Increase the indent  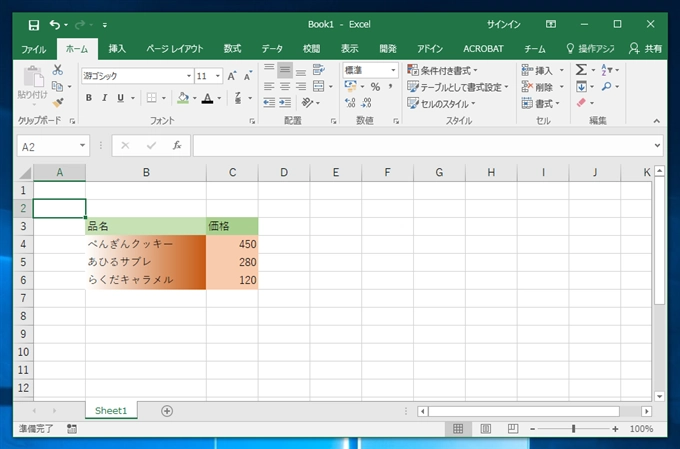(285, 103)
